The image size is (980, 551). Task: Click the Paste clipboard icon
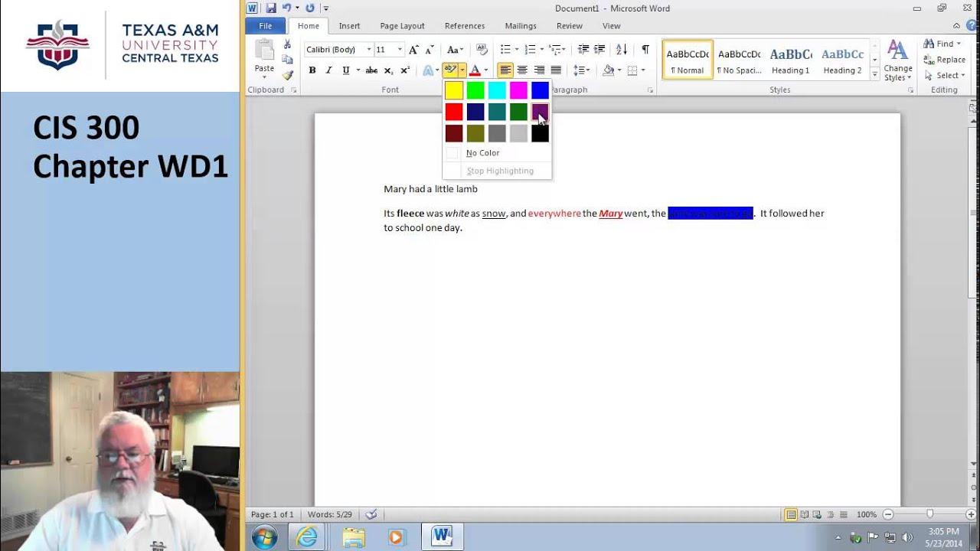click(264, 51)
